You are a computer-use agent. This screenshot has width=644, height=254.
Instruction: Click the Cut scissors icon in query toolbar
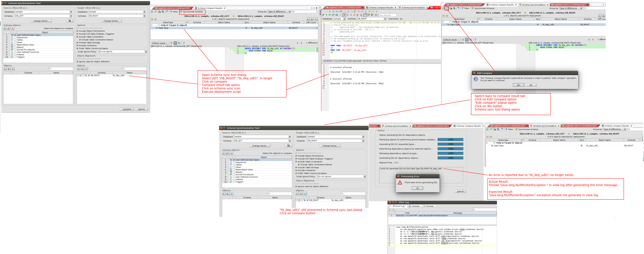pos(349,11)
